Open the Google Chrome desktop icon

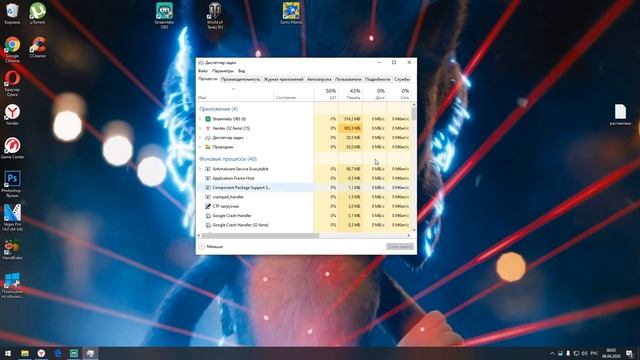(12, 49)
